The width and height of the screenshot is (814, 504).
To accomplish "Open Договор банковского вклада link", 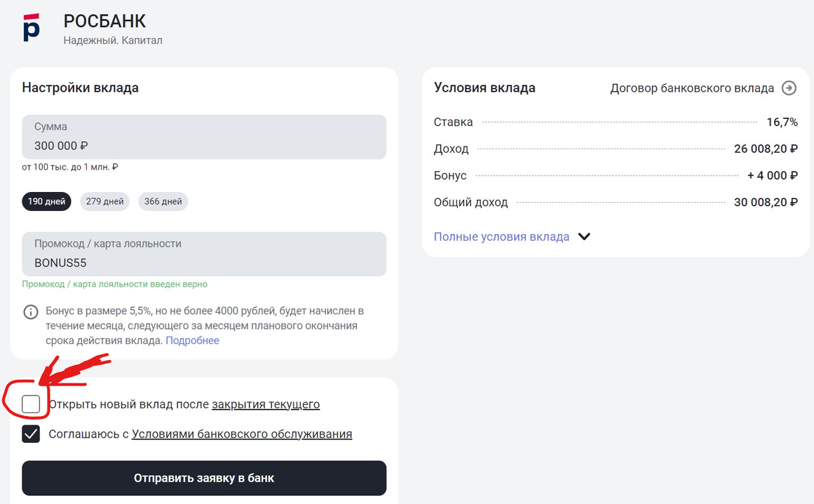I will pos(692,88).
